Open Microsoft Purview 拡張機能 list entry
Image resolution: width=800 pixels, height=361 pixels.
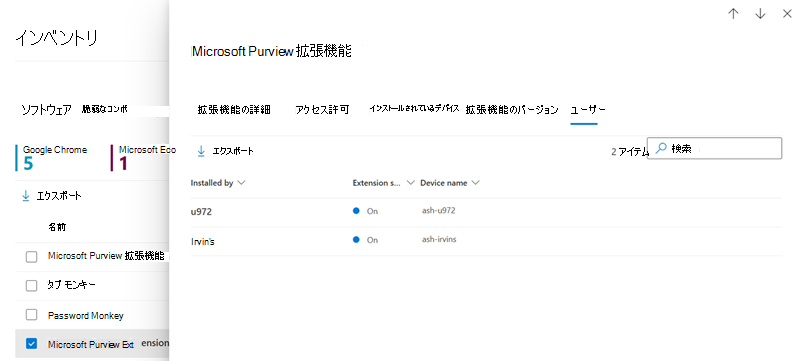click(106, 256)
